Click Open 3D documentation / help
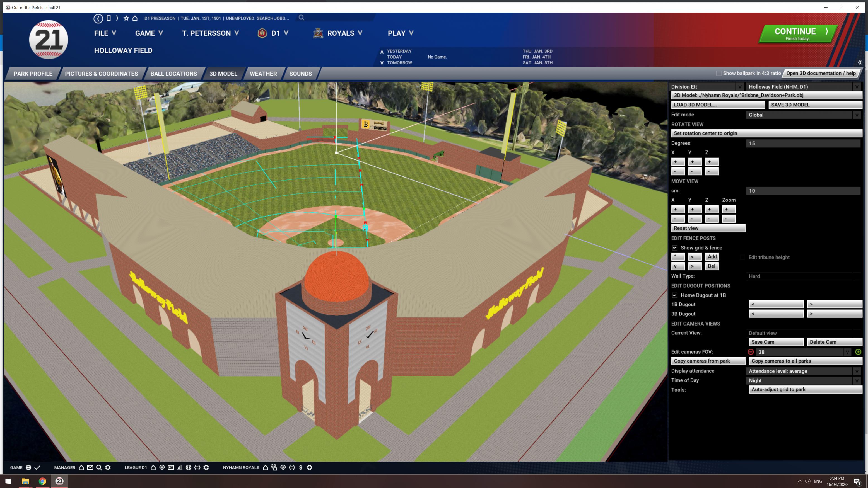This screenshot has height=488, width=868. (821, 73)
